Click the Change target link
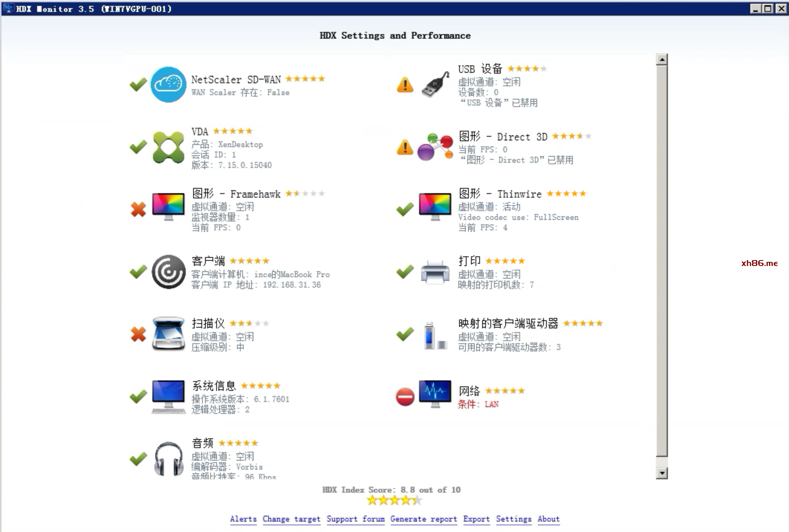The image size is (789, 532). click(292, 519)
